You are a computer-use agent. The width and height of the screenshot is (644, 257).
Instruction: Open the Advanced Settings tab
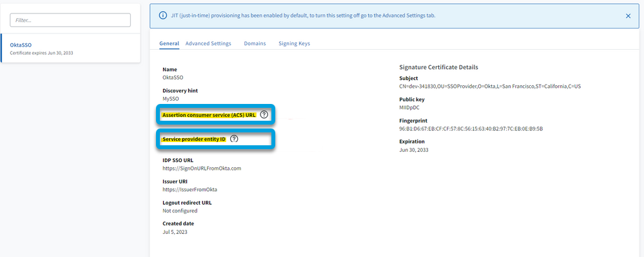tap(208, 43)
